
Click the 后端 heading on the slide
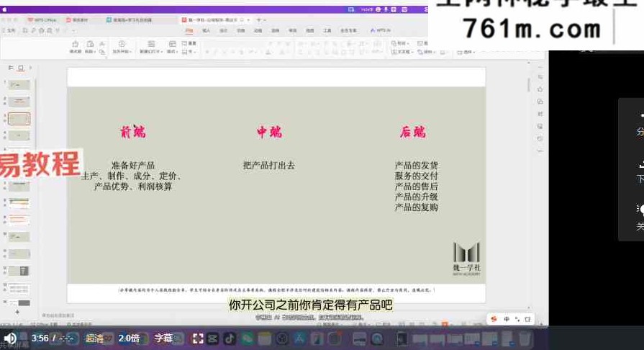pyautogui.click(x=413, y=132)
